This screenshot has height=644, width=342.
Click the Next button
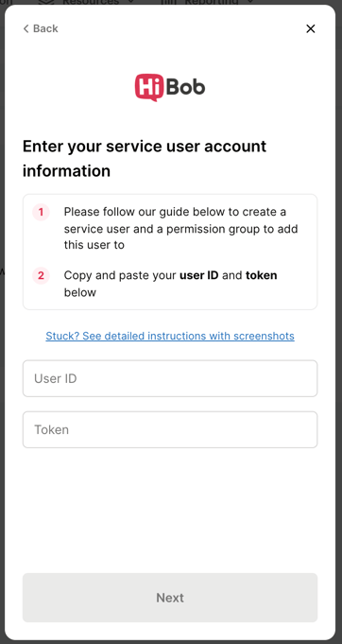170,597
